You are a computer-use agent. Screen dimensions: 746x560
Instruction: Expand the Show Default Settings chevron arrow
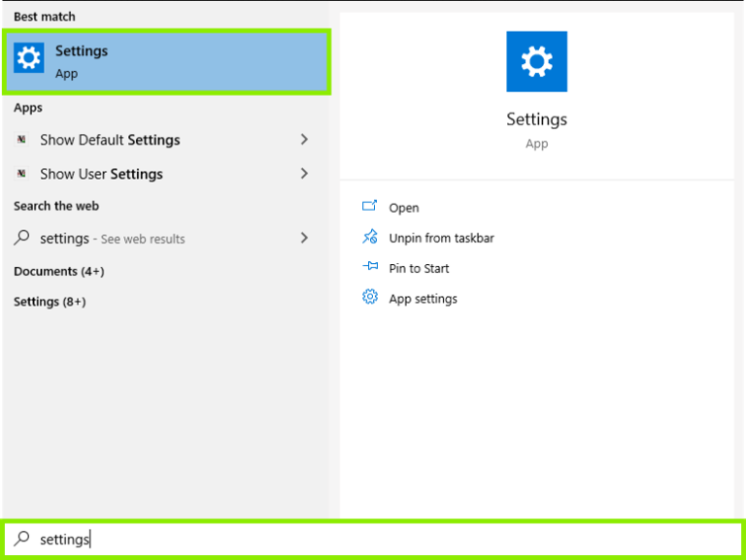coord(304,140)
